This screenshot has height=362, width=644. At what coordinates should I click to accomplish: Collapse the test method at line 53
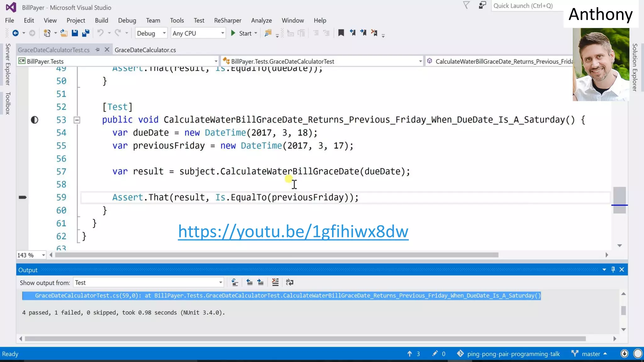77,120
